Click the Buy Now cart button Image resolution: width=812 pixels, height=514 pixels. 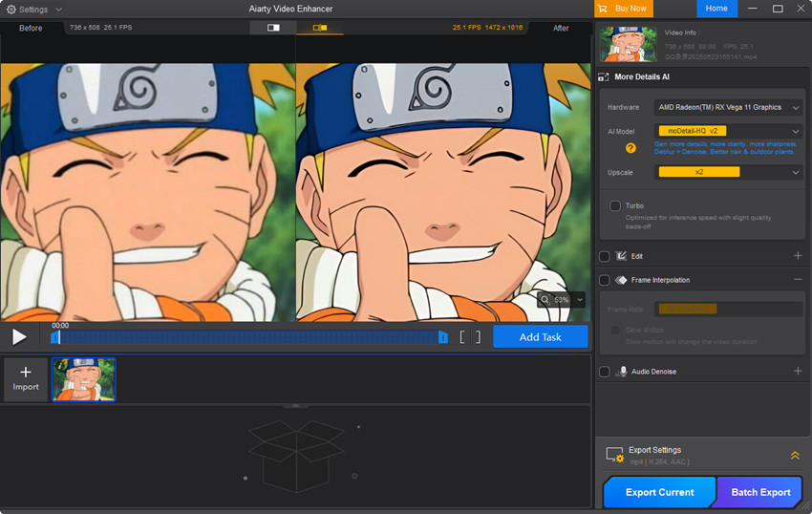click(x=624, y=9)
